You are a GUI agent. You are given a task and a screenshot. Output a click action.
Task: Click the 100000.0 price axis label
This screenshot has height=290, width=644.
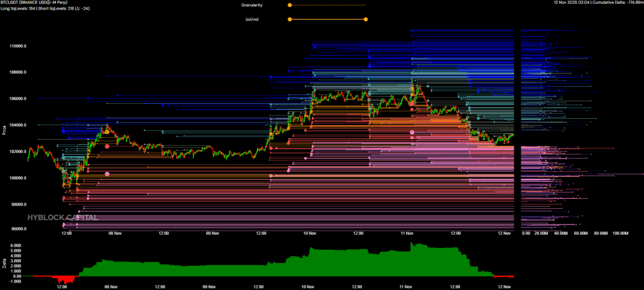pyautogui.click(x=18, y=178)
